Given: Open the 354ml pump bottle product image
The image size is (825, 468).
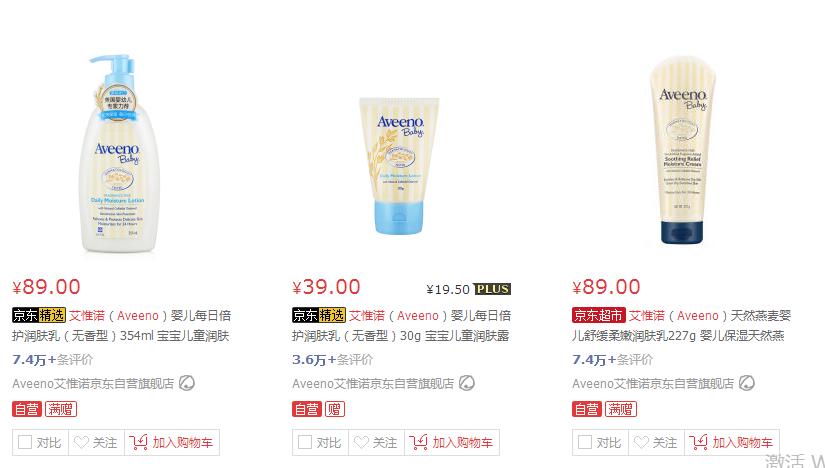Looking at the screenshot, I should [x=120, y=154].
